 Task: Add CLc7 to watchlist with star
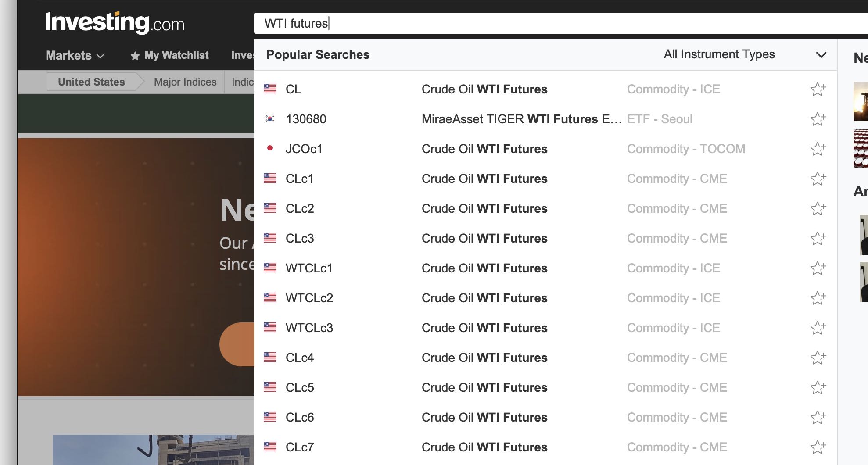click(818, 447)
